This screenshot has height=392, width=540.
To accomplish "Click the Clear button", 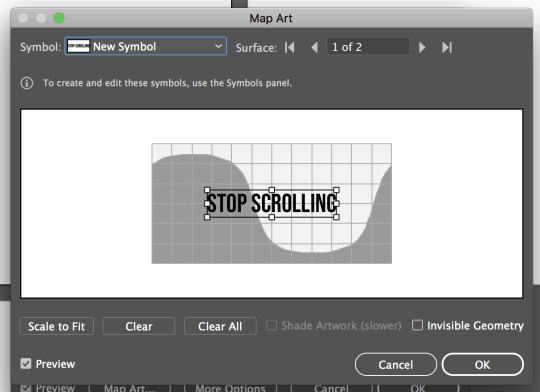I will pyautogui.click(x=139, y=326).
